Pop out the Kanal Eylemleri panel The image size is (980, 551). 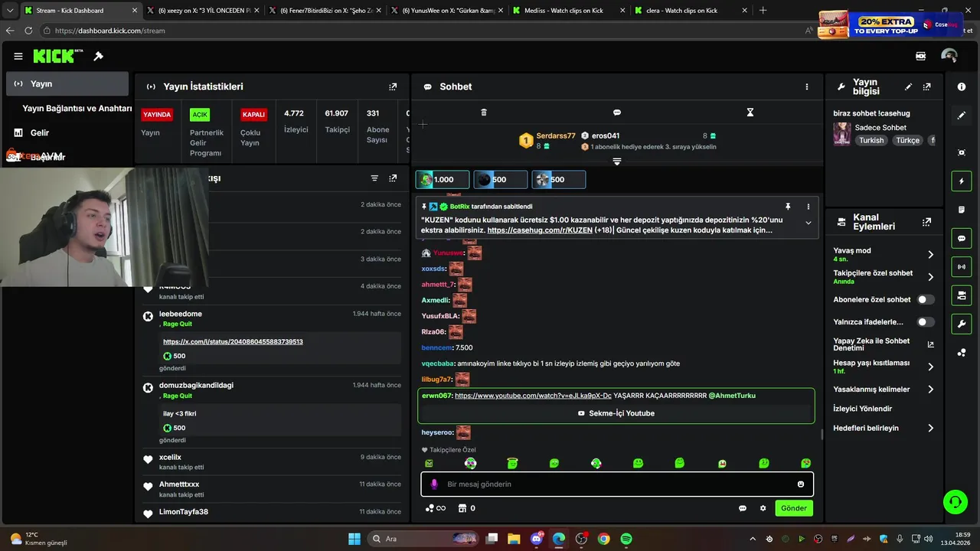(x=927, y=222)
